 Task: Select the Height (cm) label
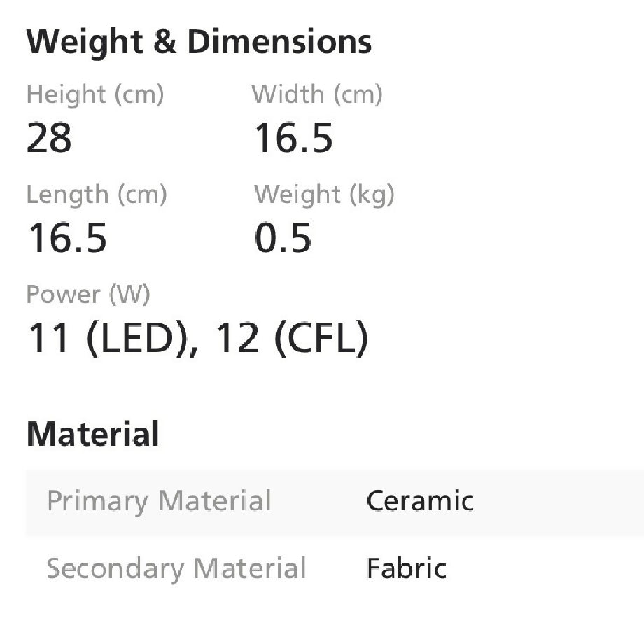(x=95, y=94)
